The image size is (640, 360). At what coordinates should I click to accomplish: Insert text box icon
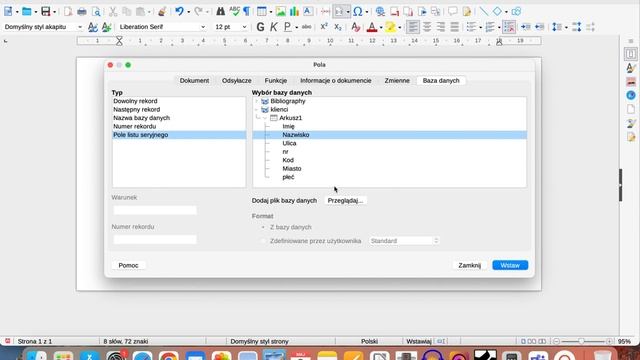(308, 11)
